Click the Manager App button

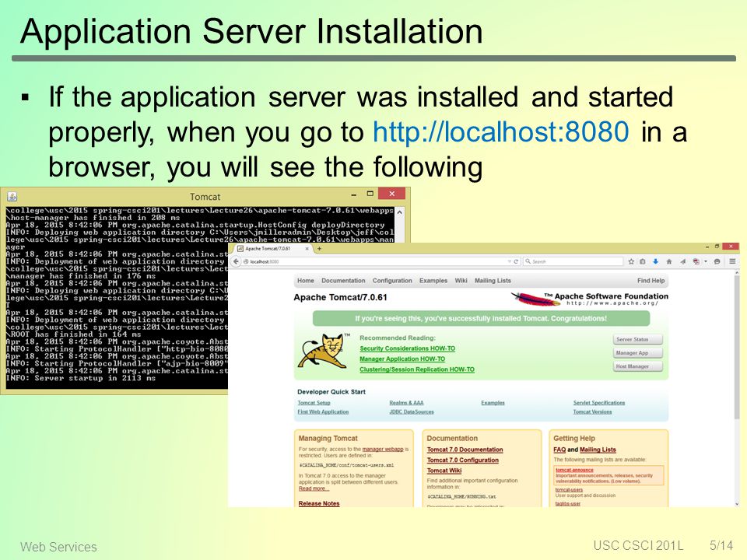[638, 353]
